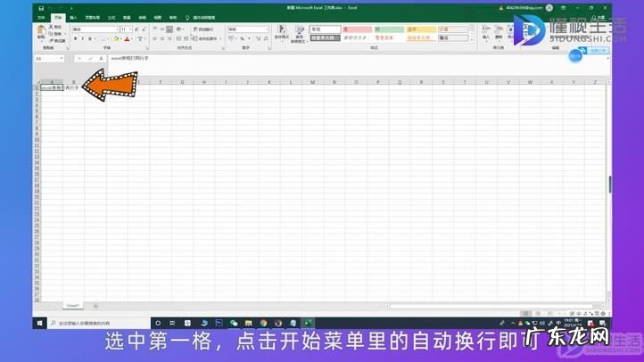Image resolution: width=644 pixels, height=362 pixels.
Task: Apply the yellow fill color bucket
Action: 116,38
